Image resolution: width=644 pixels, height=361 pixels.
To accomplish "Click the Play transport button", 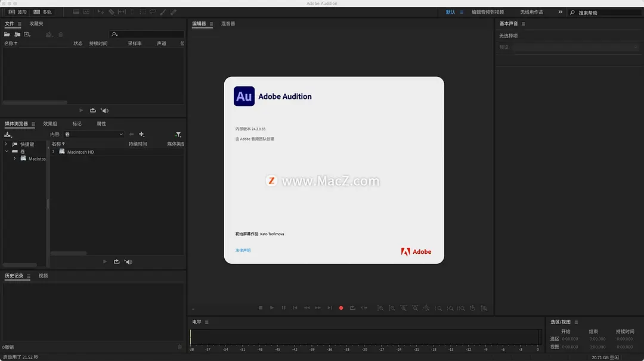I will click(272, 307).
